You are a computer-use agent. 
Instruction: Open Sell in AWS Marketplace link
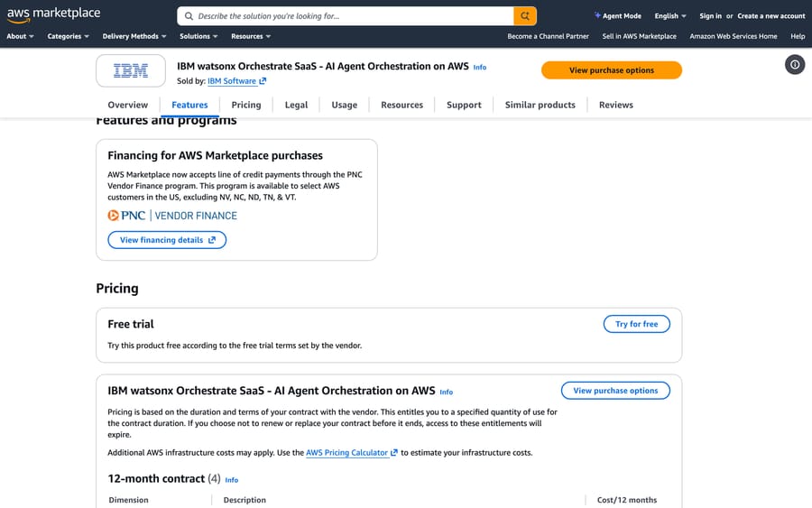(639, 36)
